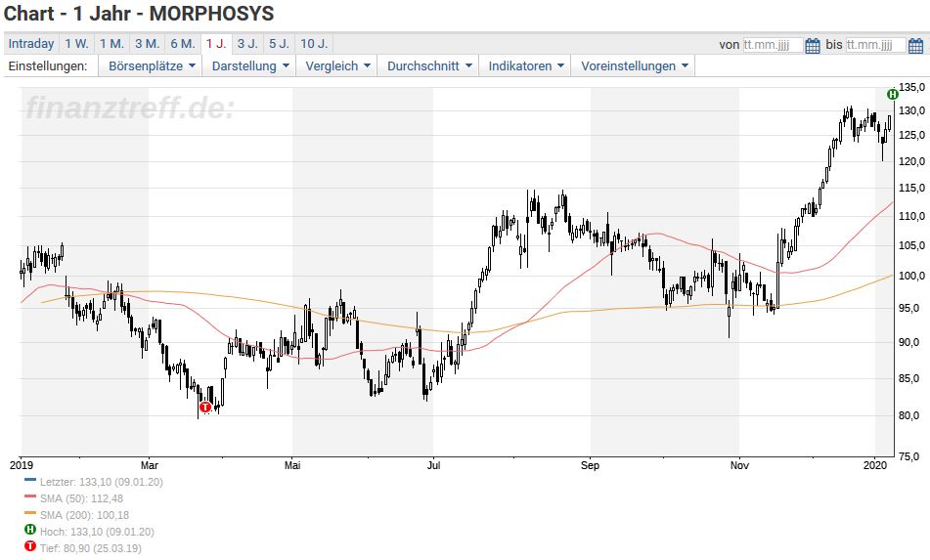Open the Voreinstellungen dropdown
Viewport: 930px width, 560px height.
coord(634,65)
